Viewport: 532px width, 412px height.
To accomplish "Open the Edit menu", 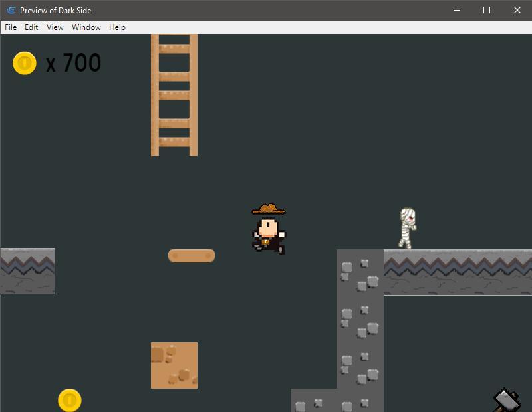I will click(31, 27).
